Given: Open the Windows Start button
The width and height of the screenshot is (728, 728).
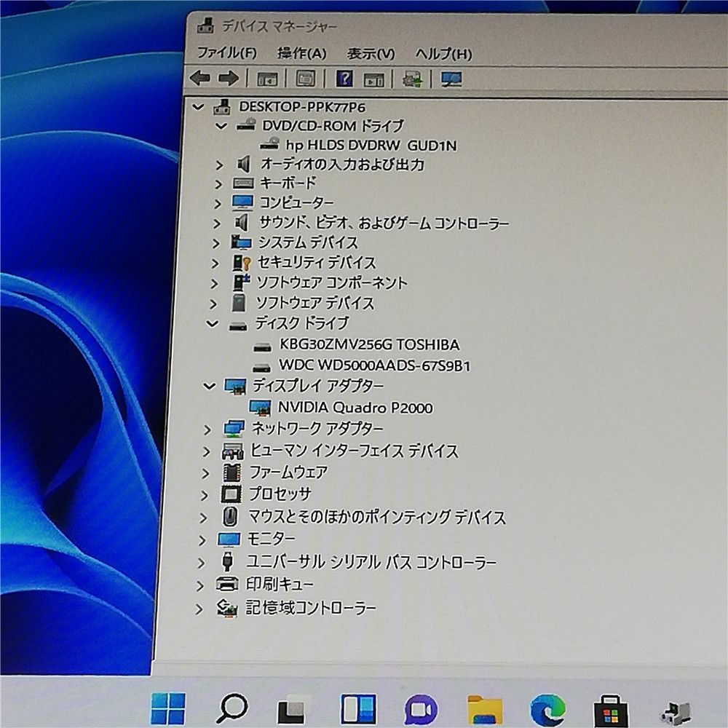Looking at the screenshot, I should coord(168,708).
